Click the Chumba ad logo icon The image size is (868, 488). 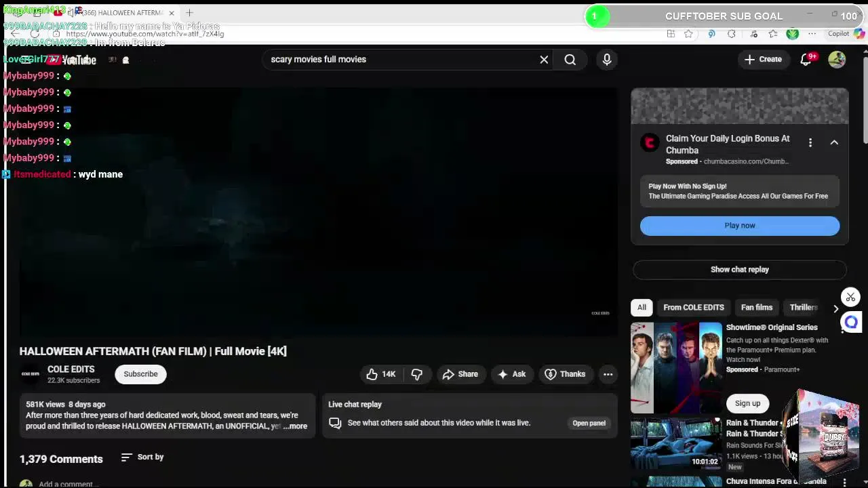[650, 142]
